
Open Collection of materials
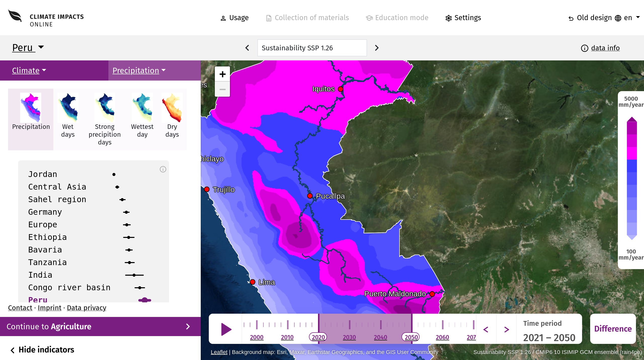307,18
